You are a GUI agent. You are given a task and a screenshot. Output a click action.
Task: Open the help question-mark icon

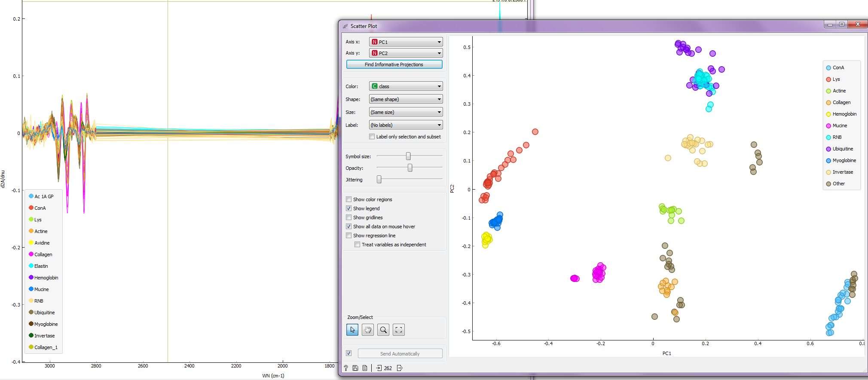pyautogui.click(x=346, y=368)
